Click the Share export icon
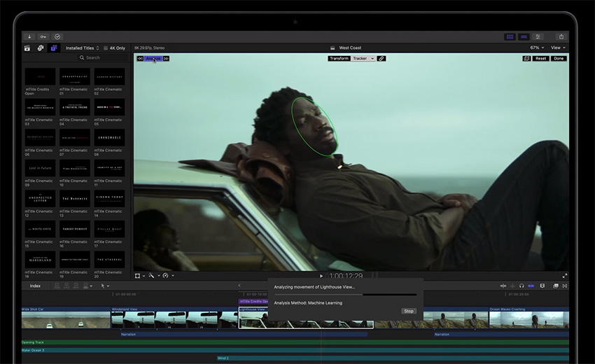 coord(561,37)
